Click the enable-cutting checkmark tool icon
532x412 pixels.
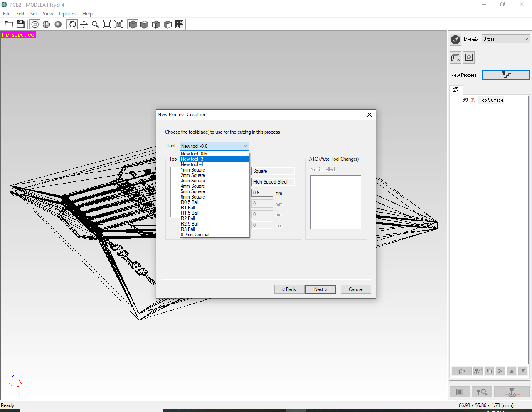[x=478, y=371]
